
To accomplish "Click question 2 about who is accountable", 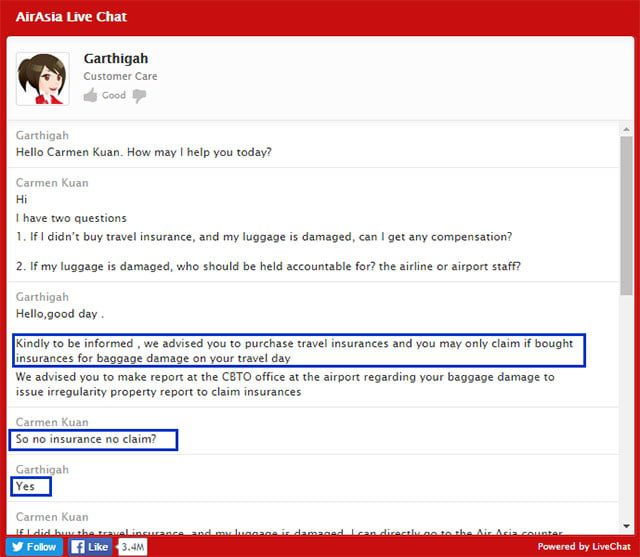I will pos(268,266).
